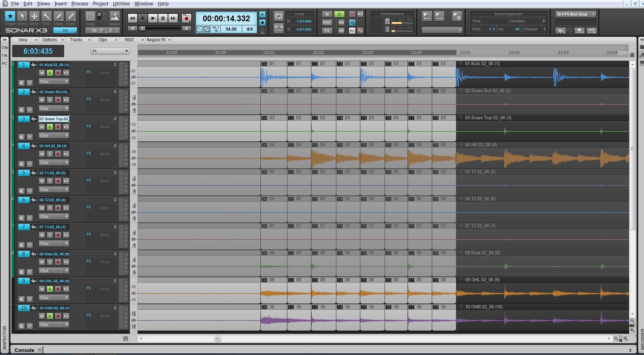Screen dimensions: 644x355
Task: Toggle PDC override button
Action: coord(327,23)
